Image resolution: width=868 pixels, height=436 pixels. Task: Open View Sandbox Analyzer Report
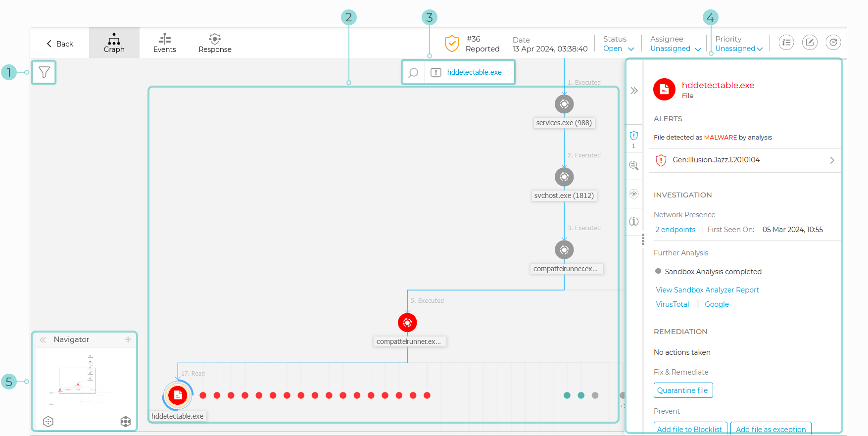pyautogui.click(x=707, y=290)
